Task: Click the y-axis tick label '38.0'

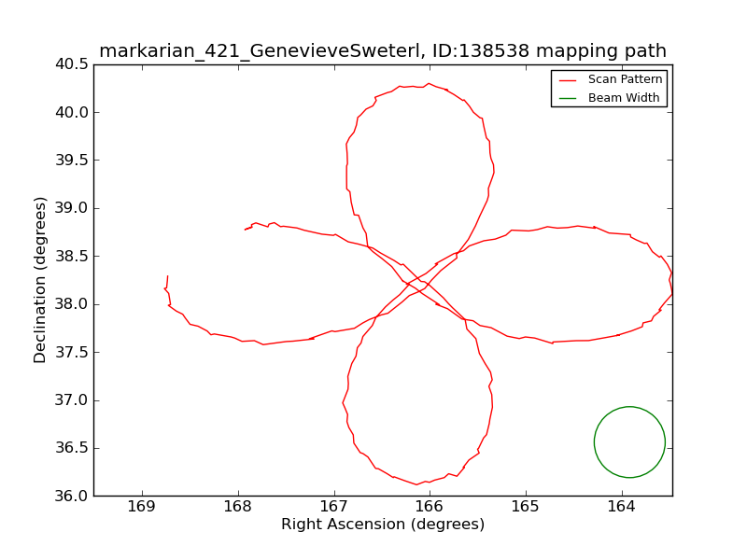Action: 72,304
